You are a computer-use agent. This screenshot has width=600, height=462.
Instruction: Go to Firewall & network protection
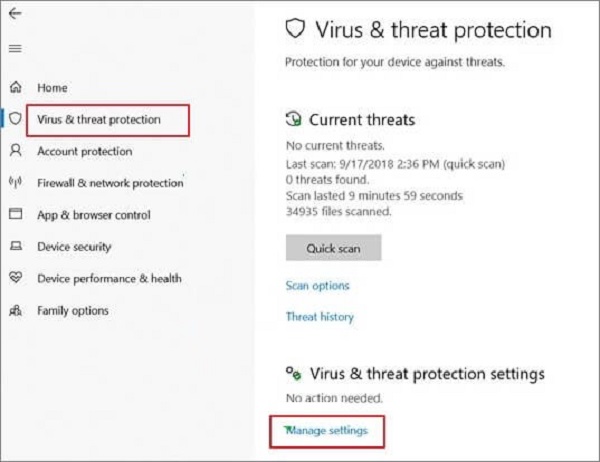(x=110, y=183)
